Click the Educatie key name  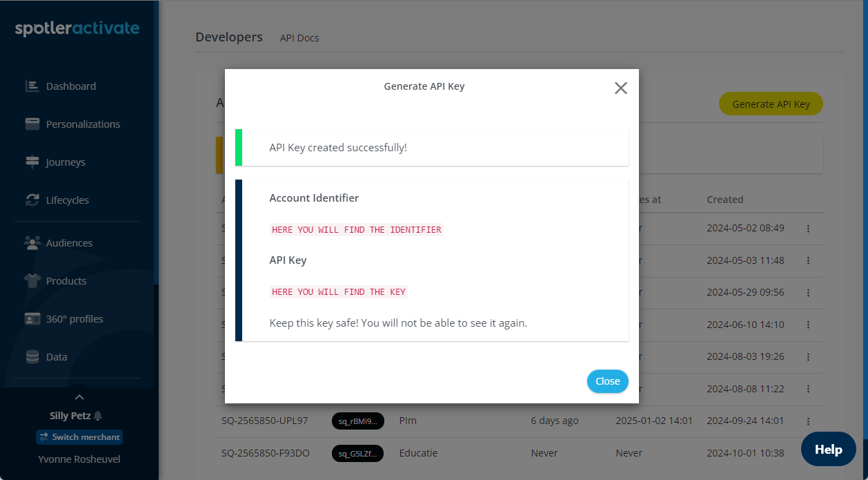click(418, 453)
